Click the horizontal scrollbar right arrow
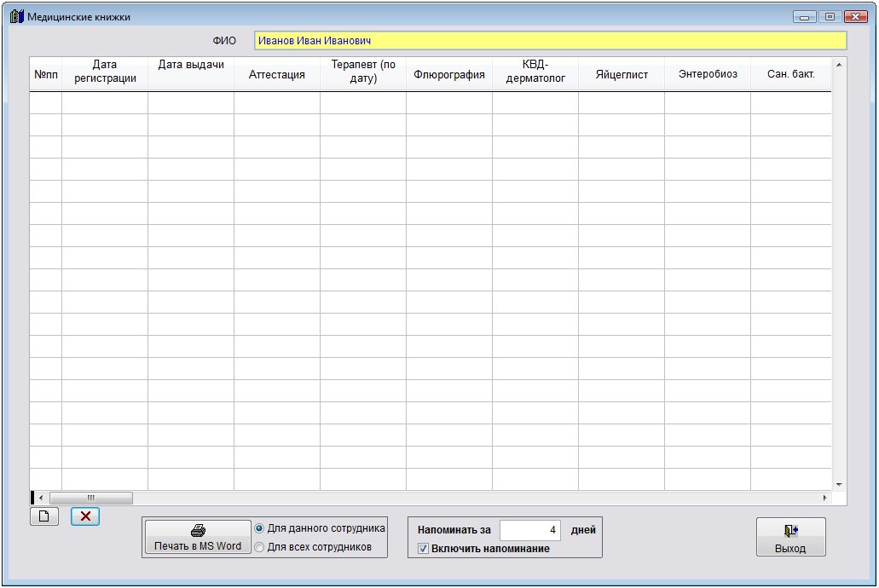This screenshot has width=879, height=588. 824,498
